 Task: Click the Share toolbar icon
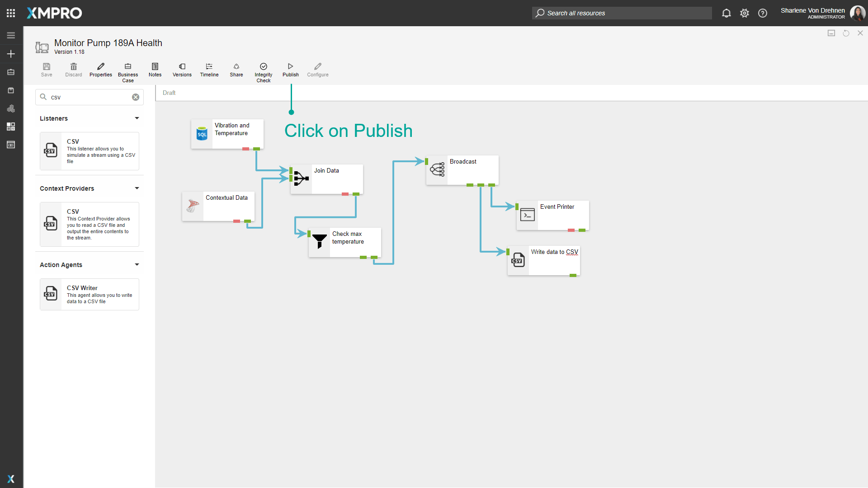tap(236, 70)
